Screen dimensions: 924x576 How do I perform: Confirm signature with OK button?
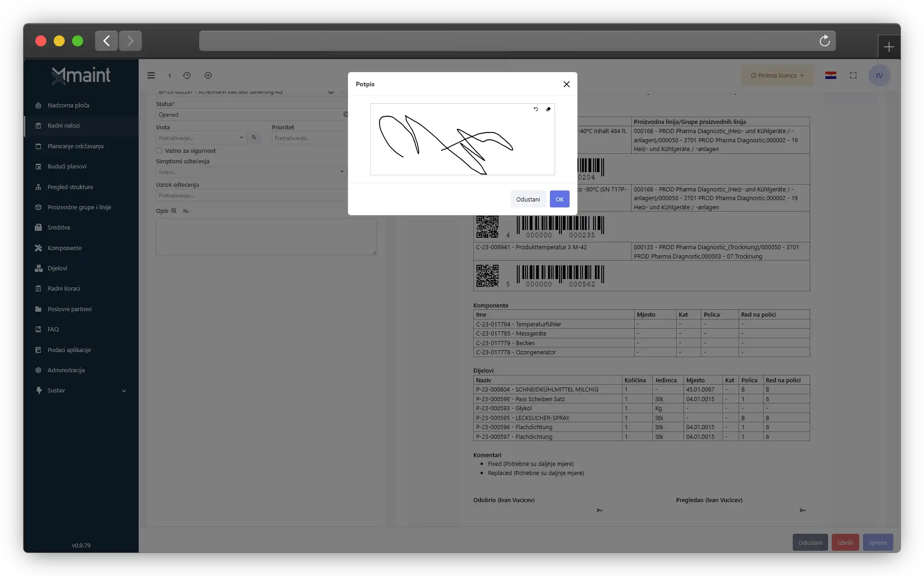click(560, 199)
